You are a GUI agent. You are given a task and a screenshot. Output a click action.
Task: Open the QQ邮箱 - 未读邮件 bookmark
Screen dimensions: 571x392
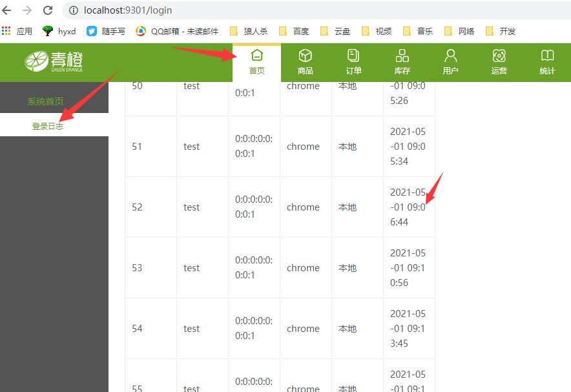point(177,31)
